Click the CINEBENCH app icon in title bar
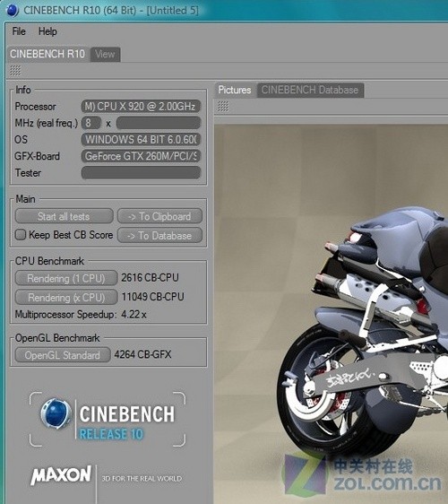 point(13,10)
